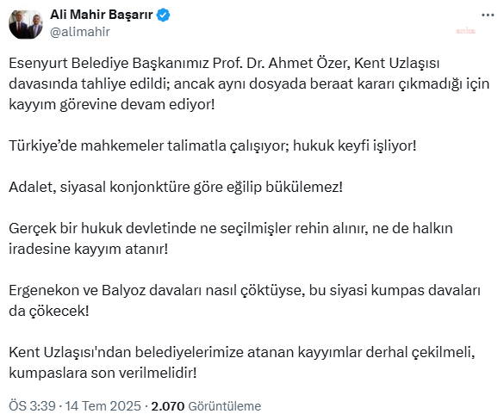Open the Ali Mahir Başarır display name
Image resolution: width=504 pixels, height=420 pixels.
click(102, 15)
